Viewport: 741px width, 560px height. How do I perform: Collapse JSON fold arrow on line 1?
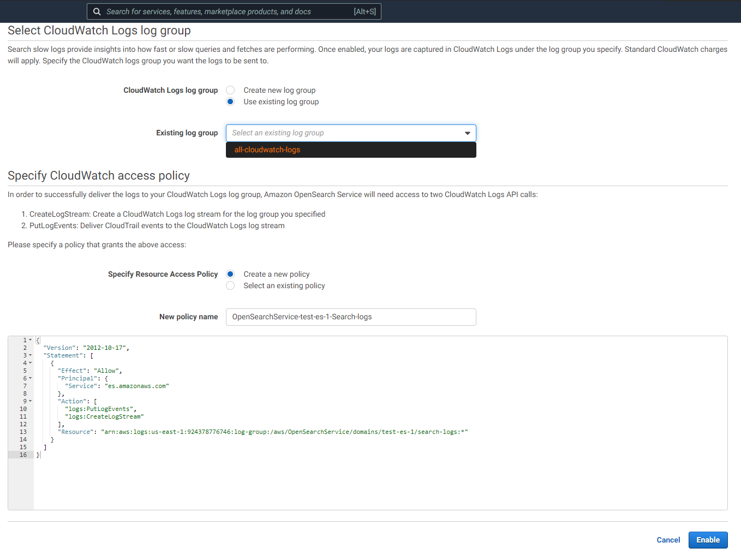(x=30, y=340)
